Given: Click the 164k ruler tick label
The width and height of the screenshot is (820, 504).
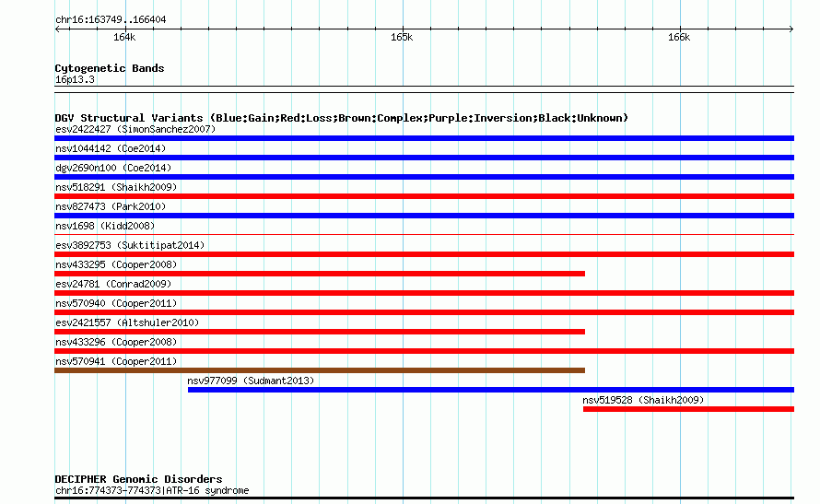Looking at the screenshot, I should pos(124,37).
